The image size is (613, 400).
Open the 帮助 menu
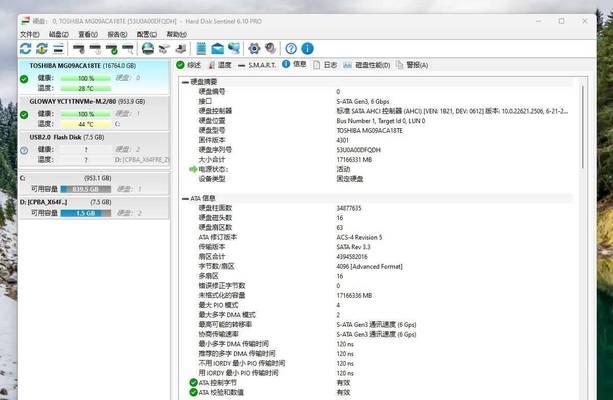[176, 34]
